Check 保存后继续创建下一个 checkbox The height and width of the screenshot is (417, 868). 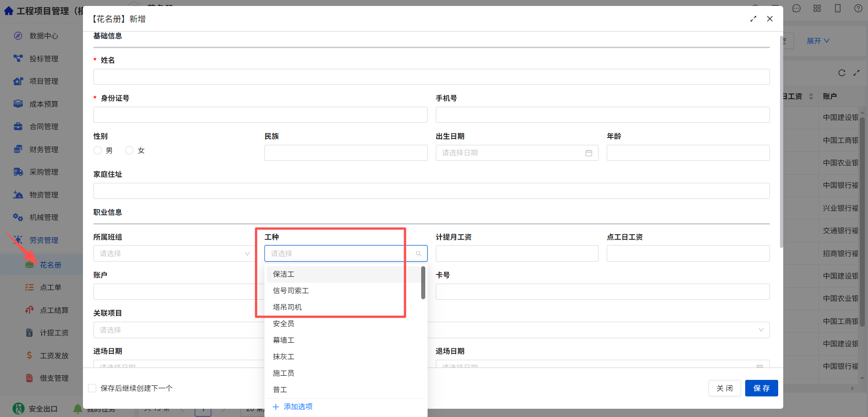(92, 388)
